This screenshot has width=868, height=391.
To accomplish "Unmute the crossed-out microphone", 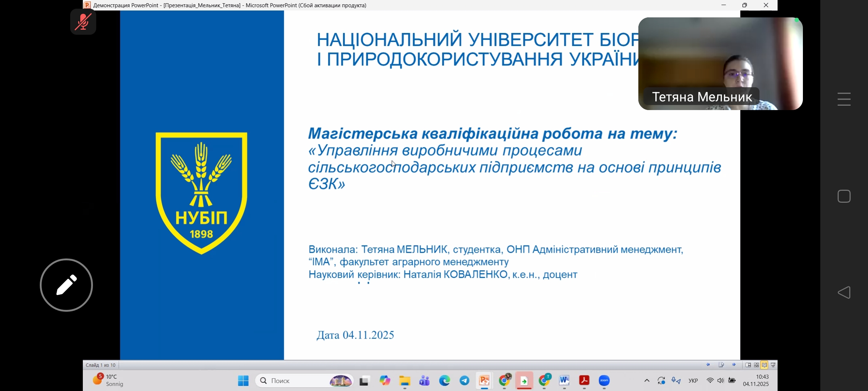I will coord(83,22).
